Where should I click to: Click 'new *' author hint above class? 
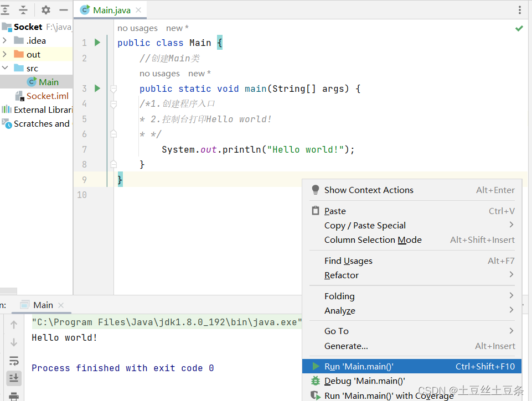(x=177, y=28)
